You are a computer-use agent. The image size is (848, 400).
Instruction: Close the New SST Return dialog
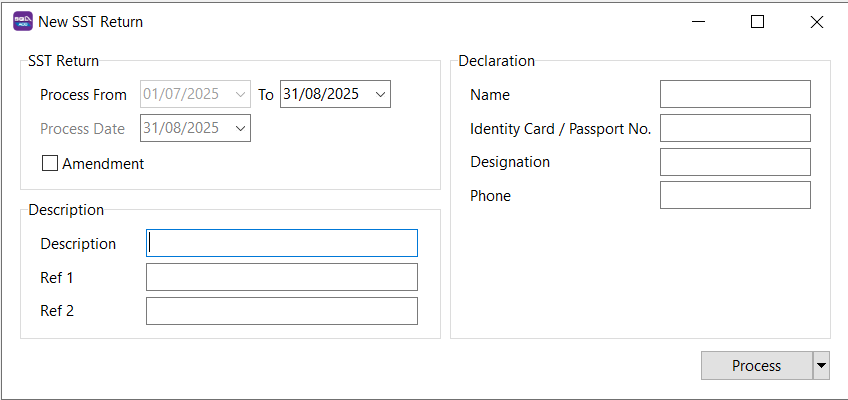pos(816,21)
